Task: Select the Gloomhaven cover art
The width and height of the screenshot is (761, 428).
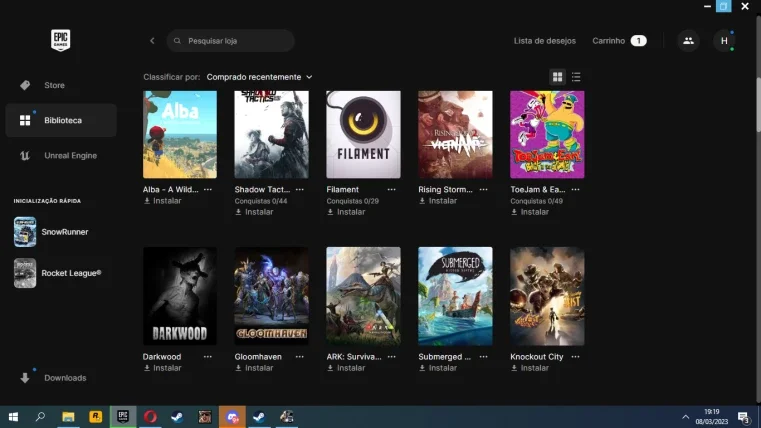Action: click(271, 296)
